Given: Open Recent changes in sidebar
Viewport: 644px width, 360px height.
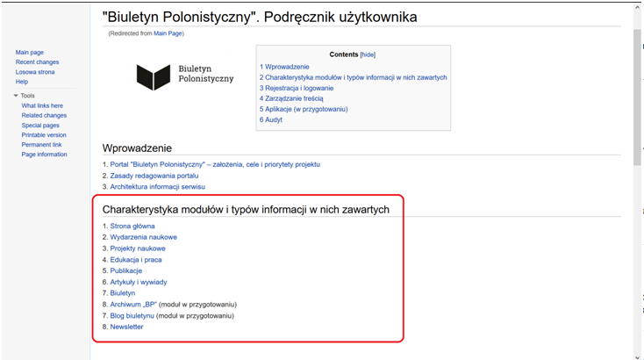Looking at the screenshot, I should pos(37,62).
